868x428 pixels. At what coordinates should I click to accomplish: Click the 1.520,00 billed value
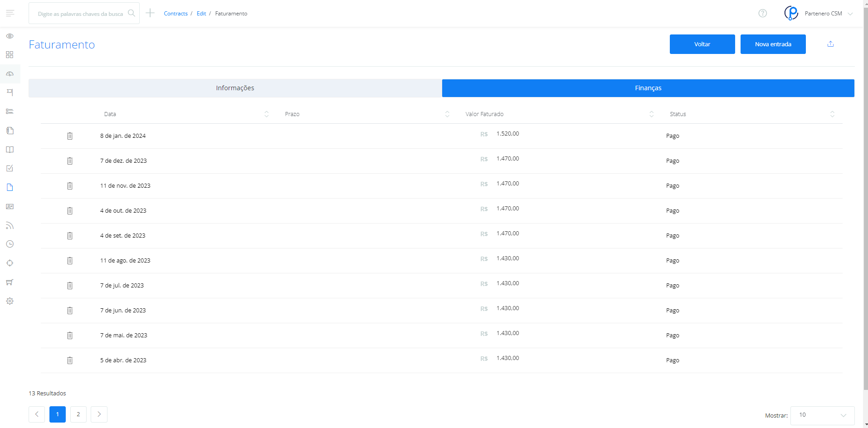507,134
